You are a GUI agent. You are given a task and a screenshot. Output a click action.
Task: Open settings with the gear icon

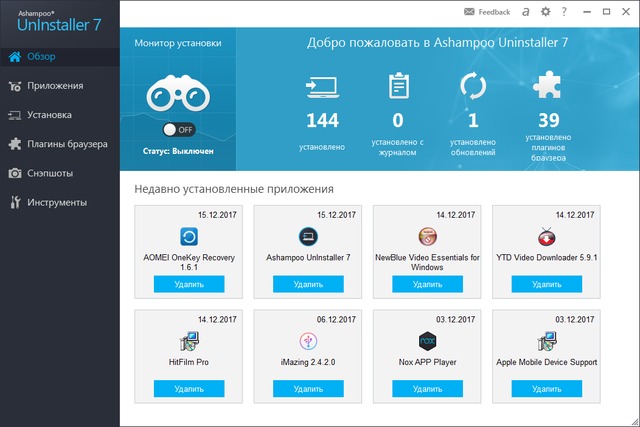[x=545, y=12]
